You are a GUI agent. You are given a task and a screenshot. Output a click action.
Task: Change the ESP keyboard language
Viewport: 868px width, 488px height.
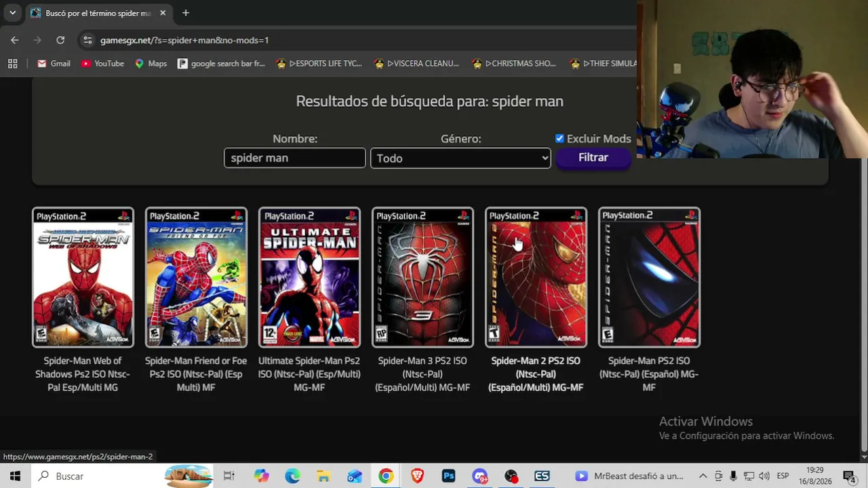click(783, 476)
